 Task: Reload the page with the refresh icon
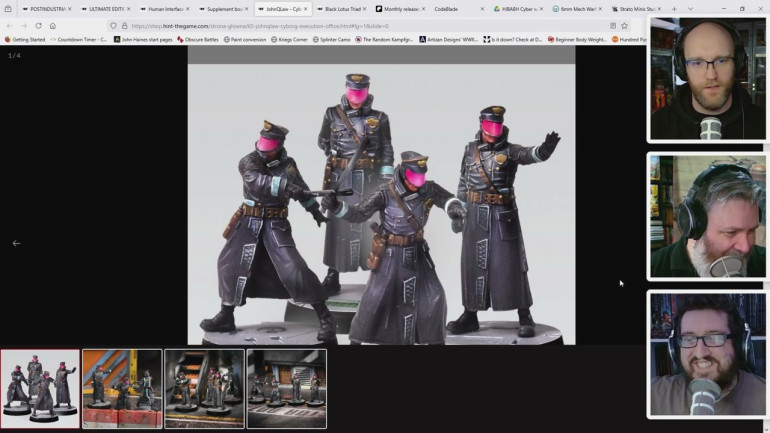point(38,25)
